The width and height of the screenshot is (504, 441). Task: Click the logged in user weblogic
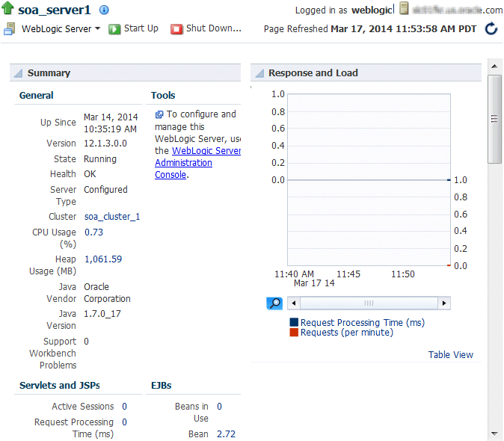pos(372,10)
